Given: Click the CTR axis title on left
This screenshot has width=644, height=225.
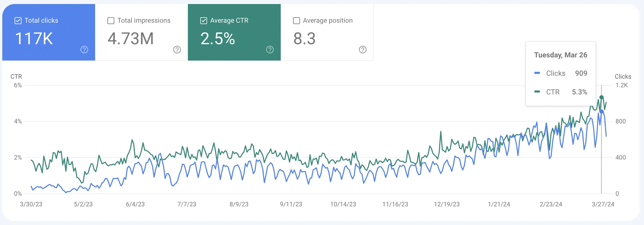Looking at the screenshot, I should coord(16,77).
